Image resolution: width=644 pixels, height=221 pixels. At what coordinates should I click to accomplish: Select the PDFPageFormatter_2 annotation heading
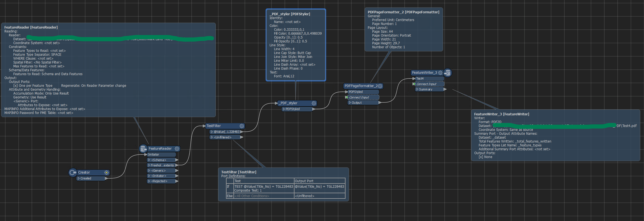[403, 12]
